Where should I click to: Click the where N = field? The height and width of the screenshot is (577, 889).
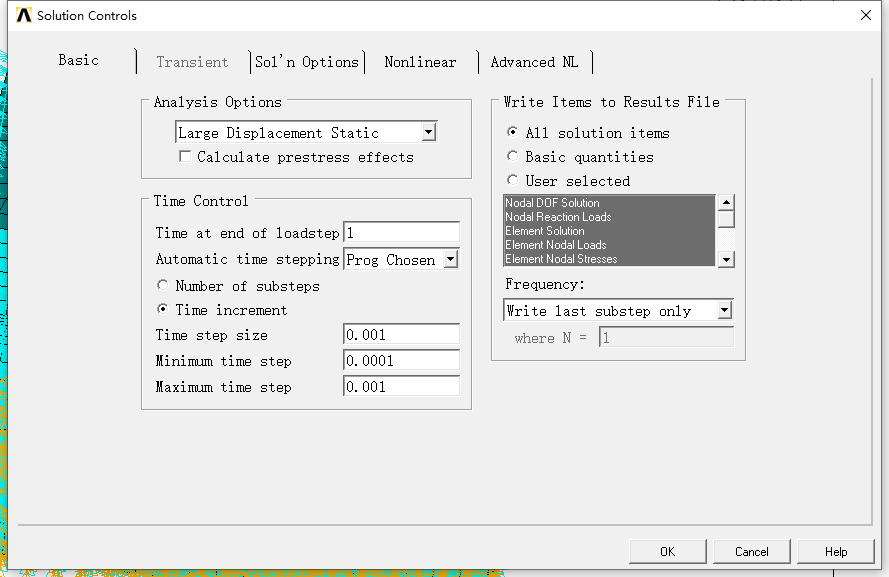(x=666, y=338)
